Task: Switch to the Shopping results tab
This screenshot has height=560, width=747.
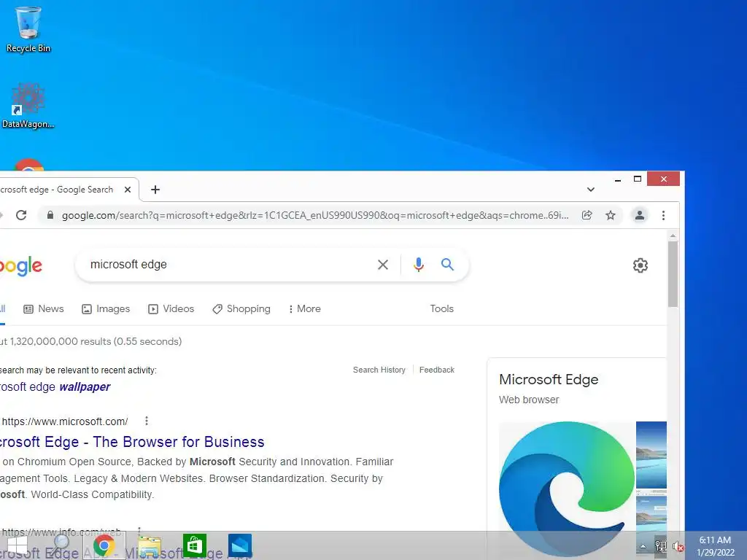Action: pos(241,309)
